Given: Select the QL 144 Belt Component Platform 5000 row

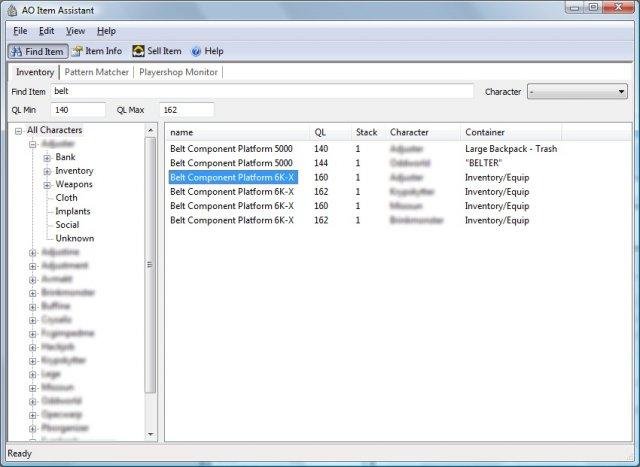Looking at the screenshot, I should (363, 163).
